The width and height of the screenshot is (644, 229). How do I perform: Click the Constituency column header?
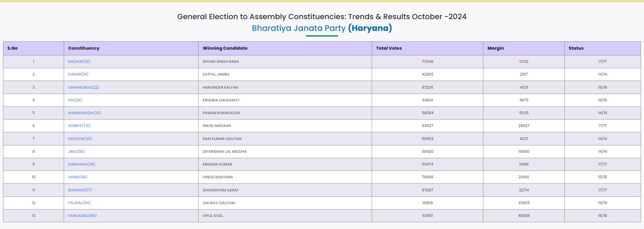84,48
